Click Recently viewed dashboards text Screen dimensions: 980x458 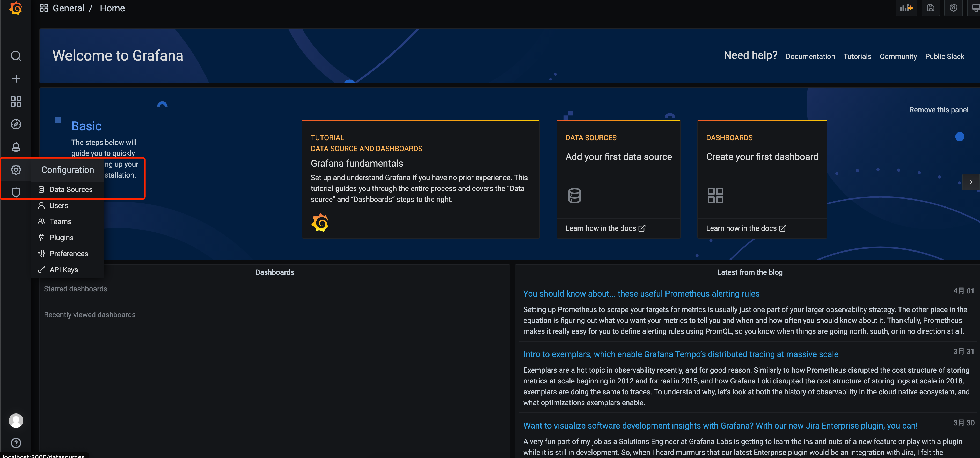coord(89,315)
